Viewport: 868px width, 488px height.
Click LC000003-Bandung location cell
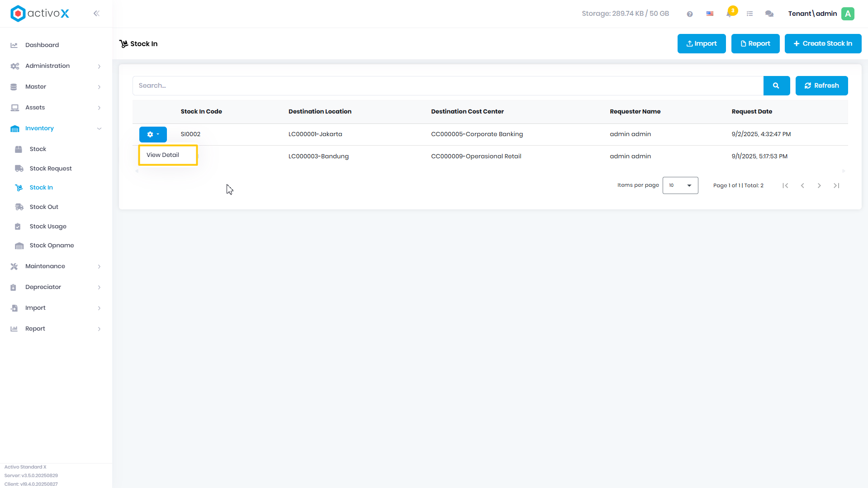(318, 156)
